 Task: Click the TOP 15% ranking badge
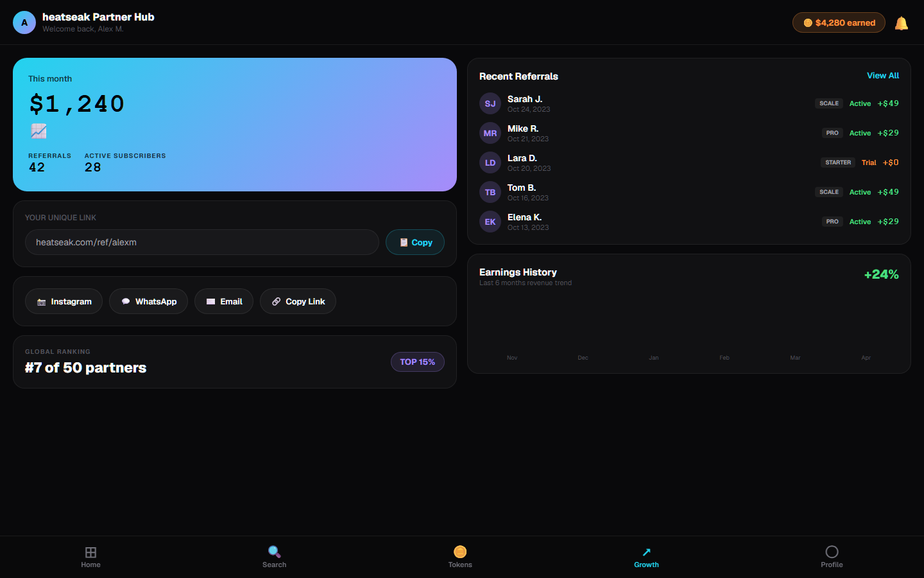[x=418, y=362]
